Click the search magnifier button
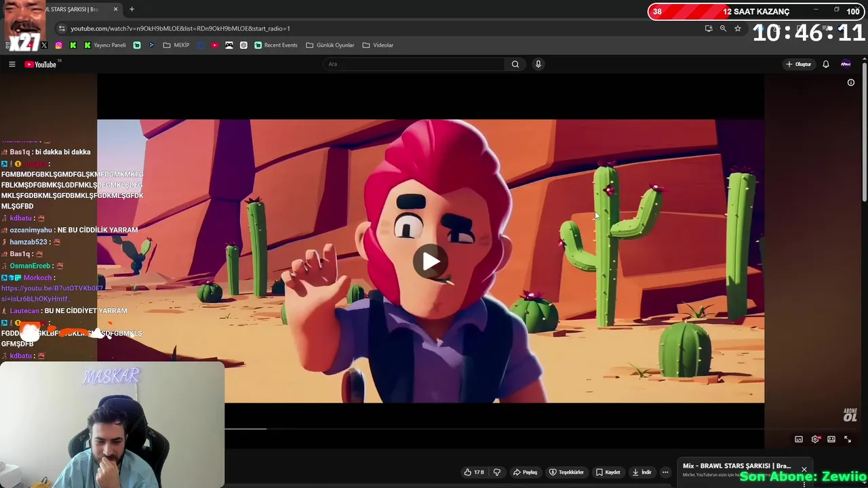 click(515, 64)
